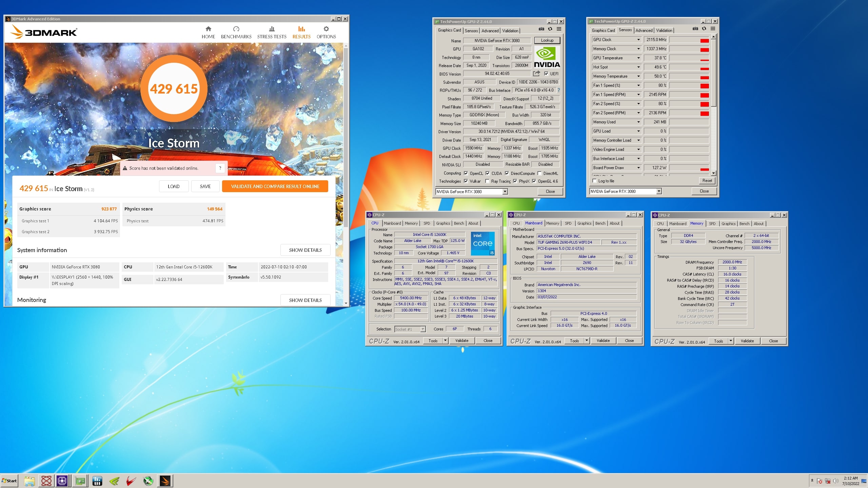Click Reset in GPU-Z Sensors window
The height and width of the screenshot is (488, 868).
[x=707, y=181]
